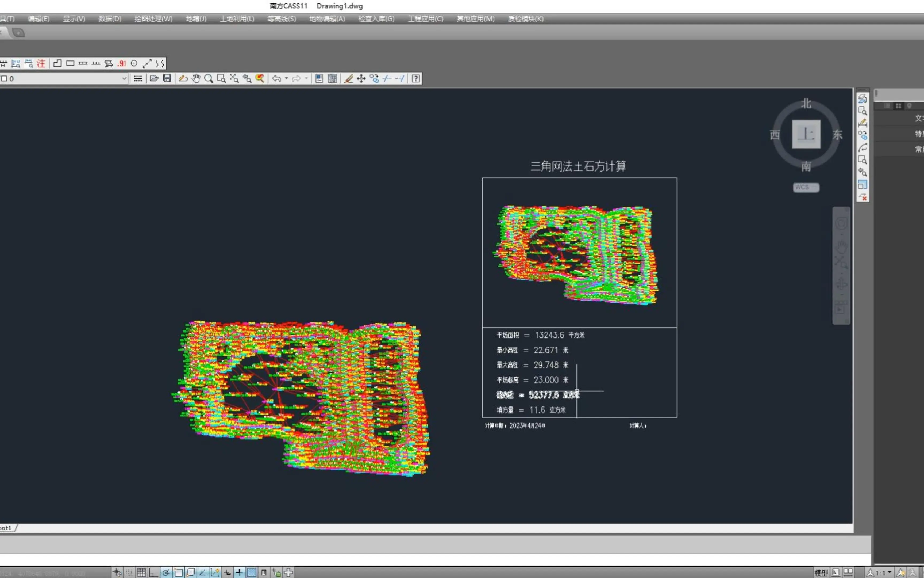
Task: Toggle grid display in status bar
Action: tap(142, 572)
